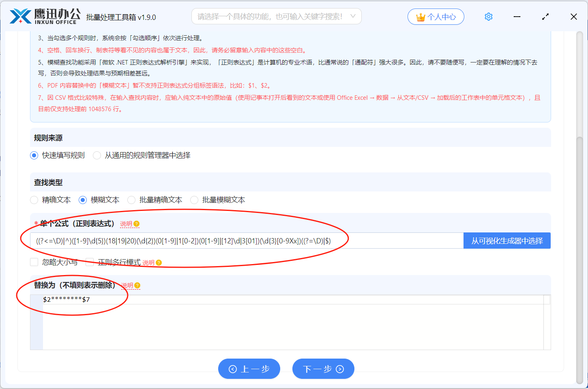The image size is (588, 389).
Task: Open settings via the gear icon
Action: point(488,16)
